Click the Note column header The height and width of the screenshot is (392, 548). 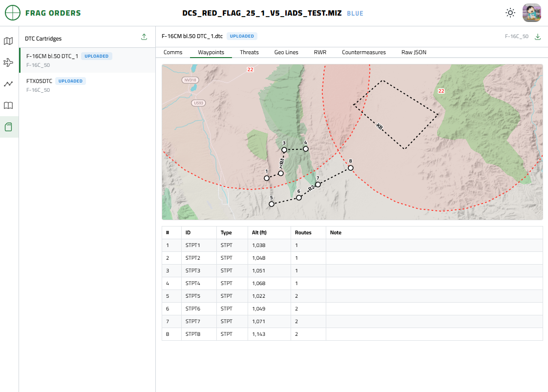[x=336, y=233]
